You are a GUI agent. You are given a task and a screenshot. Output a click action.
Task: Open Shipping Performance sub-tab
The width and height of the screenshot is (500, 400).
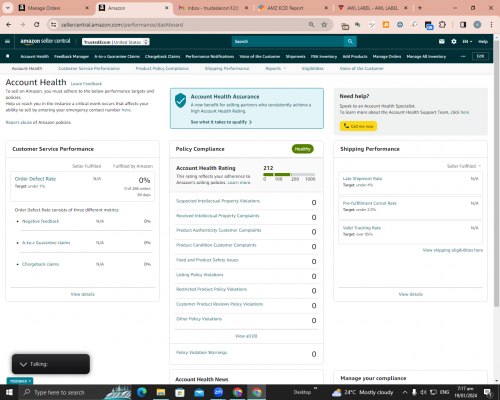pyautogui.click(x=227, y=68)
